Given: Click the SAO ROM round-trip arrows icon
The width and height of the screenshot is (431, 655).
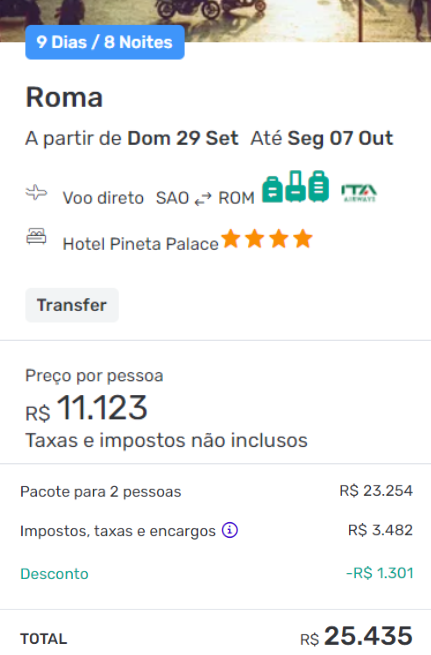Looking at the screenshot, I should [203, 198].
